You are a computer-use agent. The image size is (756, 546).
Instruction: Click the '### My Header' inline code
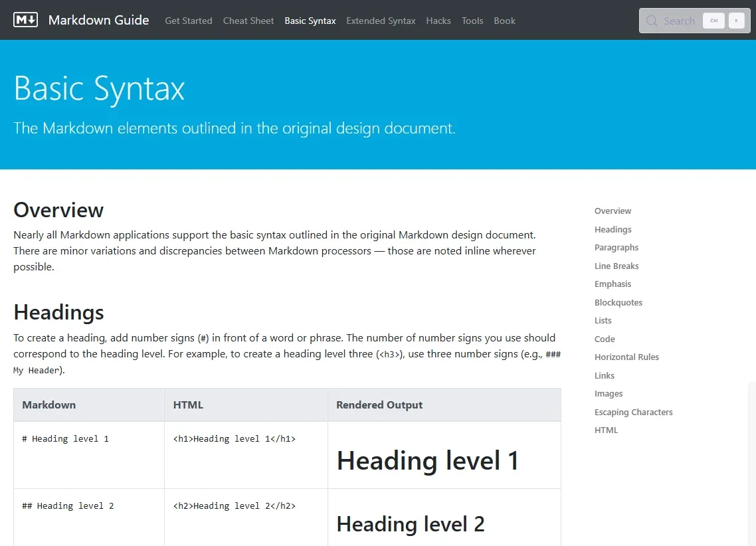[x=553, y=355]
